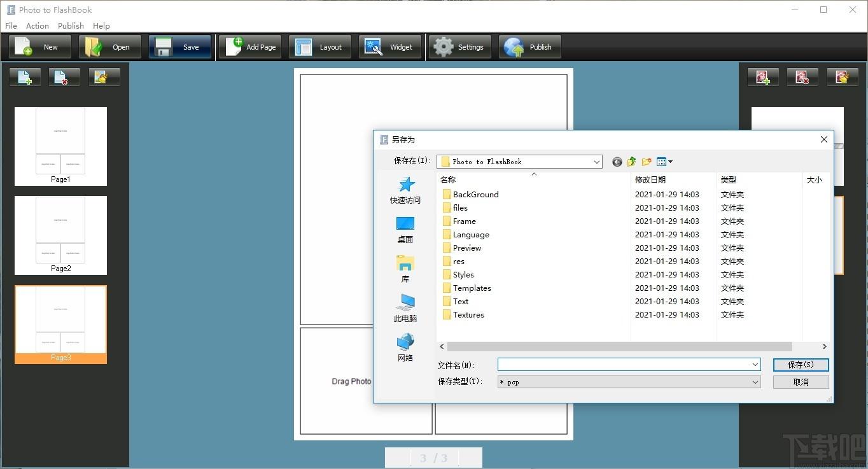Click the 保存(S) button
Screen dimensions: 868x469
[801, 365]
